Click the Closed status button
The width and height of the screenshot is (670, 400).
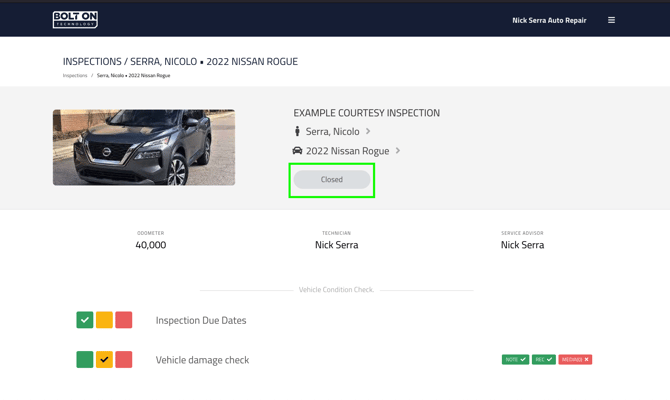pos(332,180)
